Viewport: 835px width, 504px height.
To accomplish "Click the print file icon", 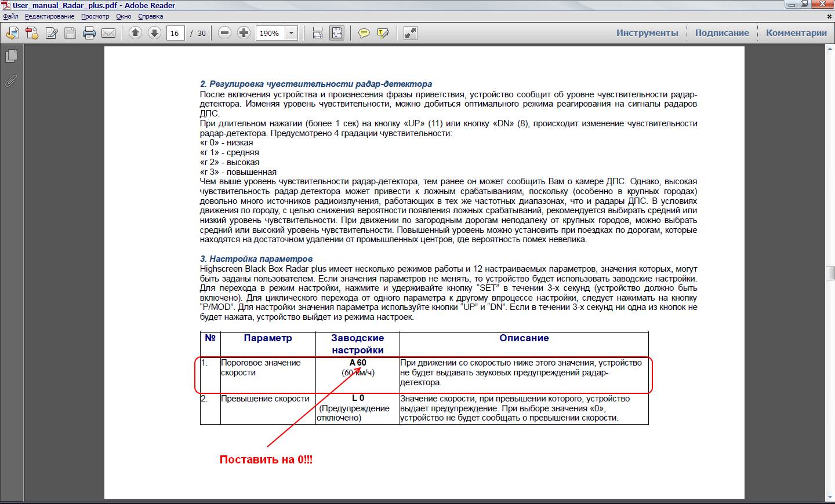I will 89,33.
